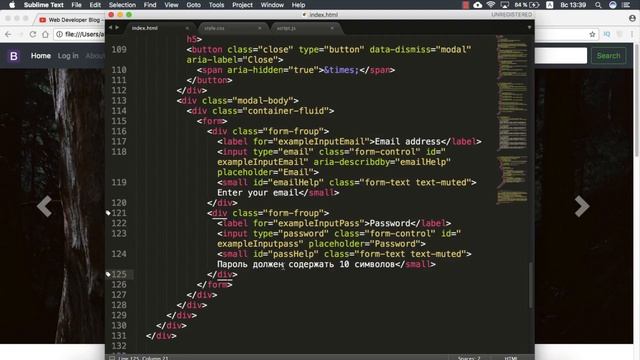Go to previous tab with left arrow
Screen dimensions: 640x360
click(110, 28)
